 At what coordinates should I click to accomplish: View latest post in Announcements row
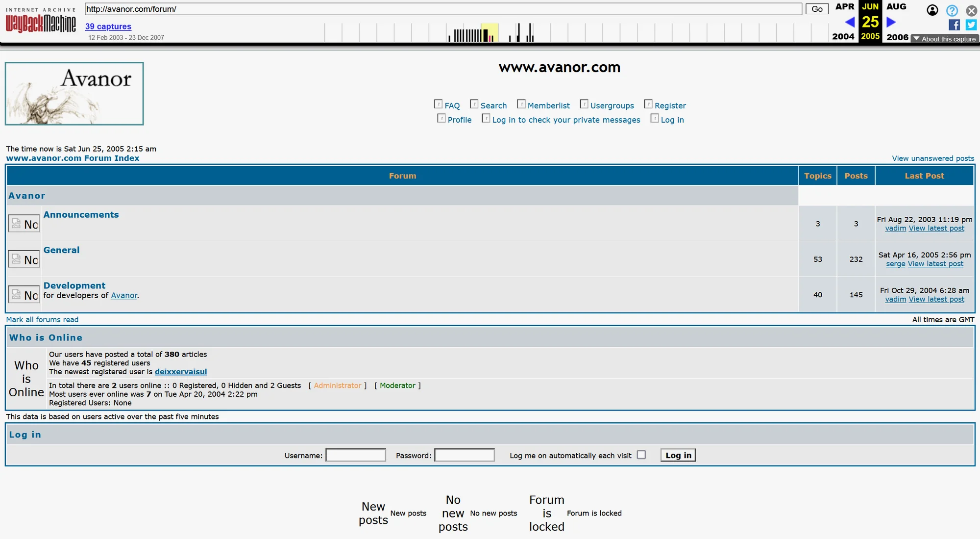tap(936, 228)
